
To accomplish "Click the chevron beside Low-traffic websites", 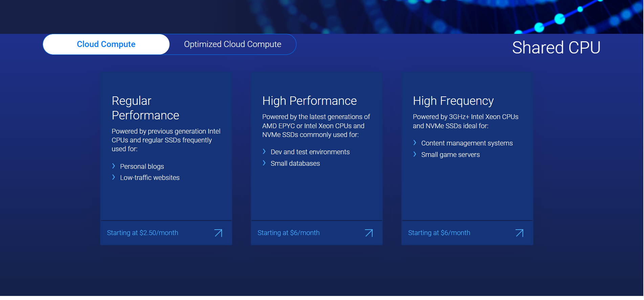I will click(114, 178).
